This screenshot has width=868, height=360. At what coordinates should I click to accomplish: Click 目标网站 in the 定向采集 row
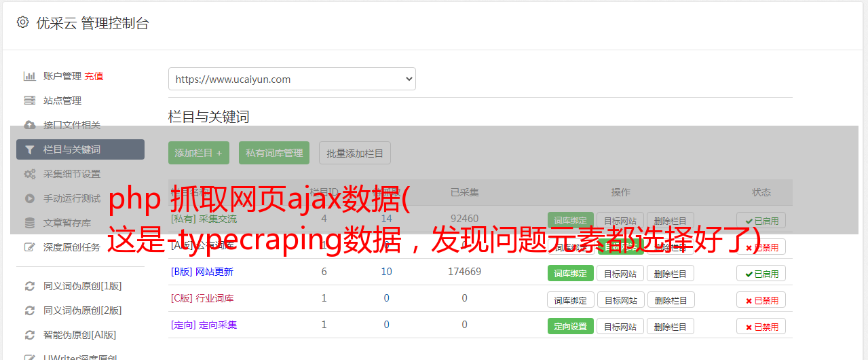point(620,326)
